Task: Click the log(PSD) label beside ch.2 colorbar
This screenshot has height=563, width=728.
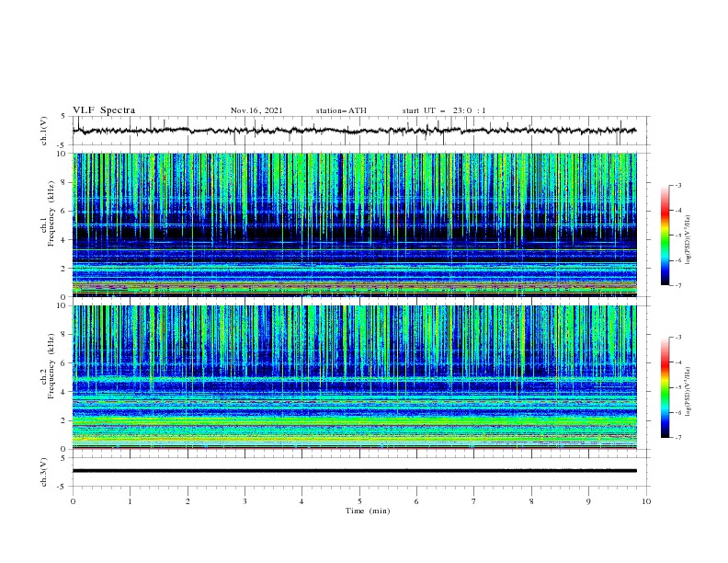Action: point(688,391)
